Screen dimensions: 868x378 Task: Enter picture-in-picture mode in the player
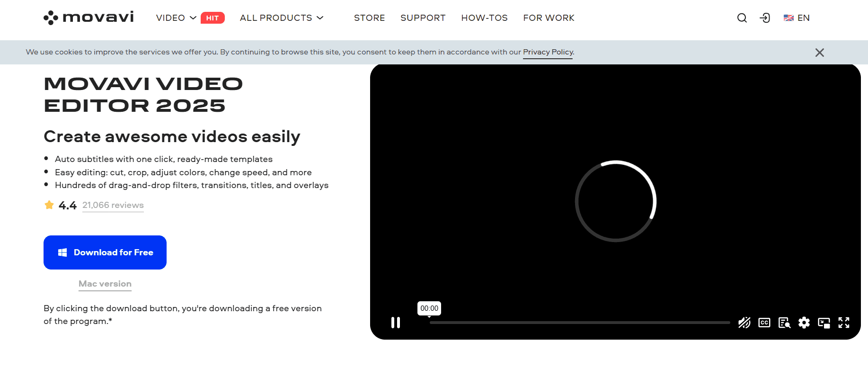point(824,323)
